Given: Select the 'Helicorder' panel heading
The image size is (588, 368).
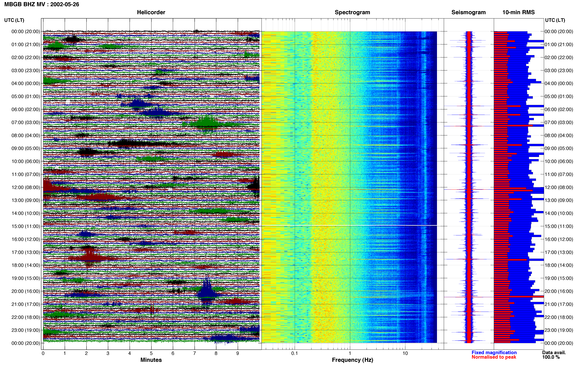Looking at the screenshot, I should pos(151,12).
